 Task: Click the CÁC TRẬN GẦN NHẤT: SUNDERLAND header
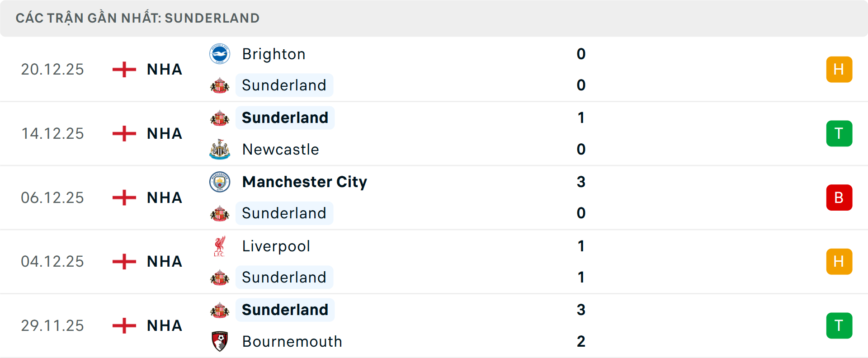click(138, 18)
